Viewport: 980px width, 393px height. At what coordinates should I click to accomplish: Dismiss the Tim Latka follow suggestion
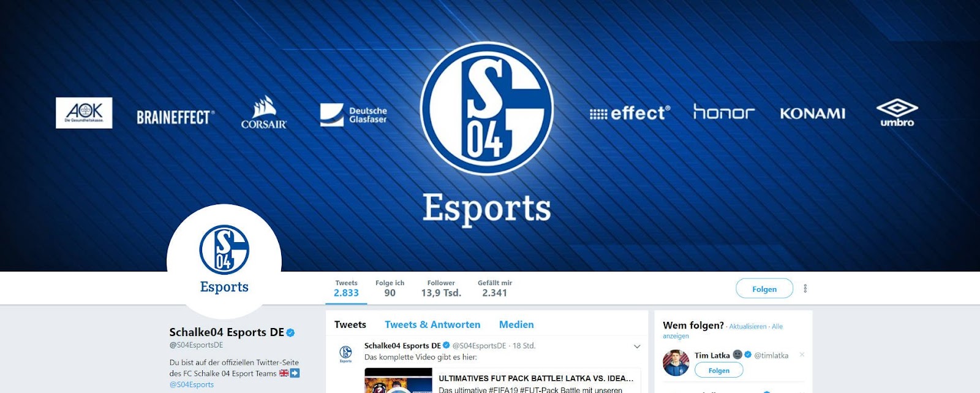(x=802, y=355)
